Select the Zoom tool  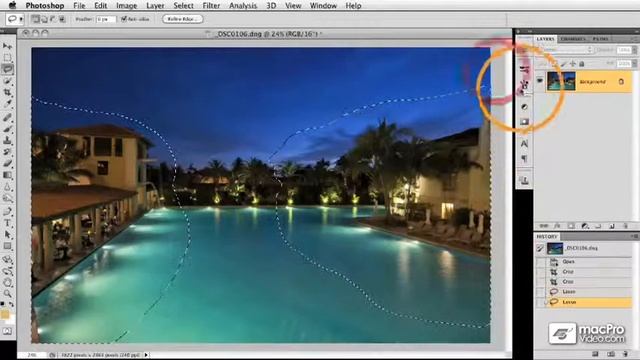pos(7,293)
